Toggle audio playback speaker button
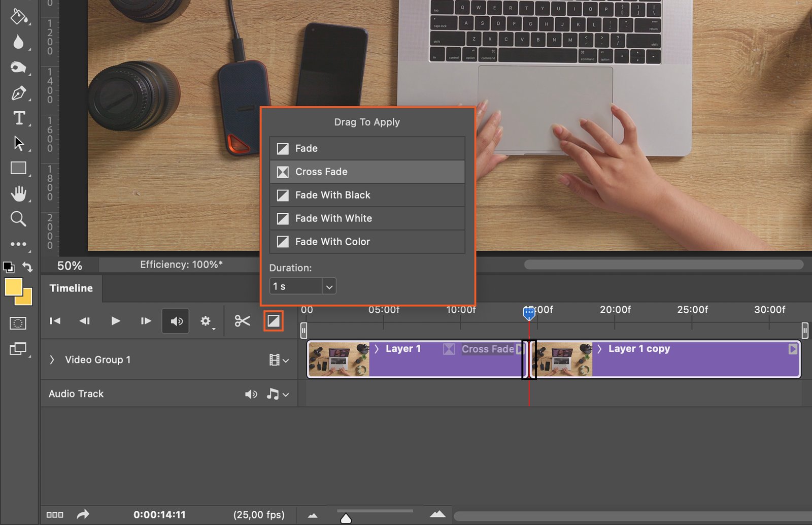The height and width of the screenshot is (525, 812). (x=176, y=321)
